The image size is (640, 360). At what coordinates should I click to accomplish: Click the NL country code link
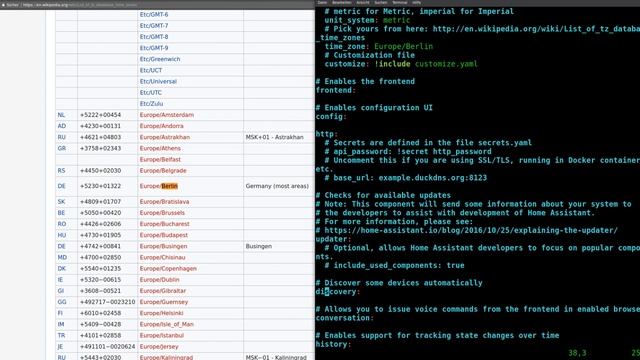click(x=61, y=115)
